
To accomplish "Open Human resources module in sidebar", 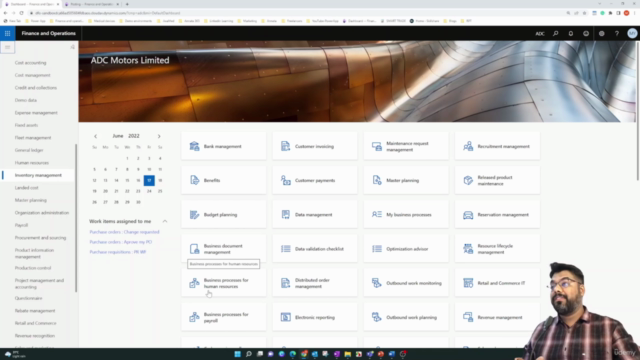I will tap(32, 163).
